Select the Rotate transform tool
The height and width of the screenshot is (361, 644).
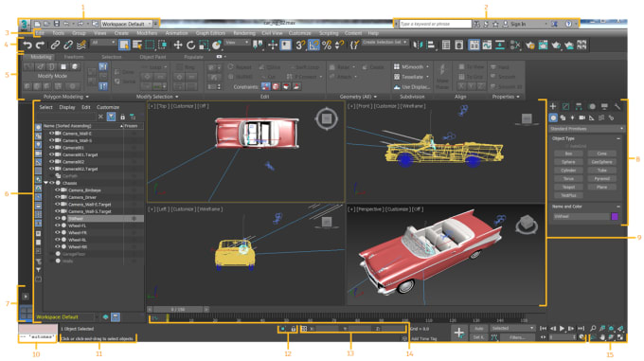point(190,45)
